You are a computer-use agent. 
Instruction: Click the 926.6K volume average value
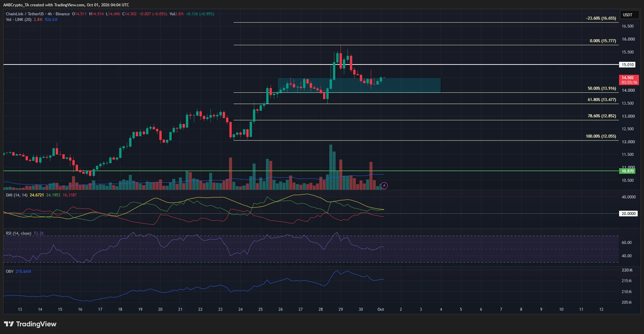point(51,20)
